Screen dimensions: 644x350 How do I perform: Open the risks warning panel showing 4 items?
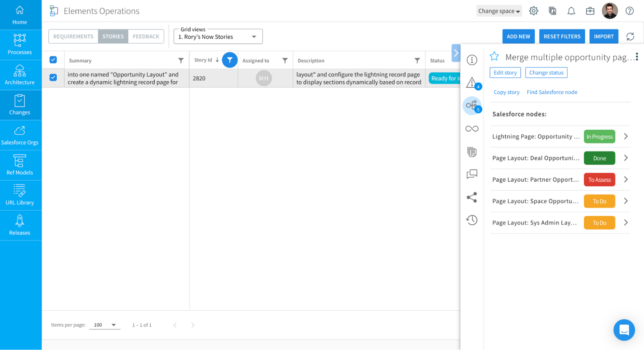click(472, 83)
